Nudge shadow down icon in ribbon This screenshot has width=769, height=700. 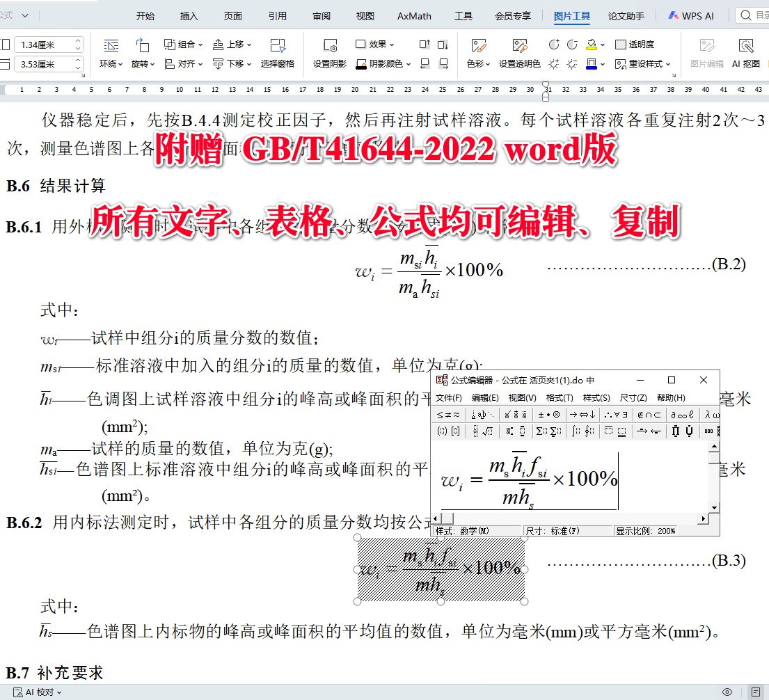443,45
